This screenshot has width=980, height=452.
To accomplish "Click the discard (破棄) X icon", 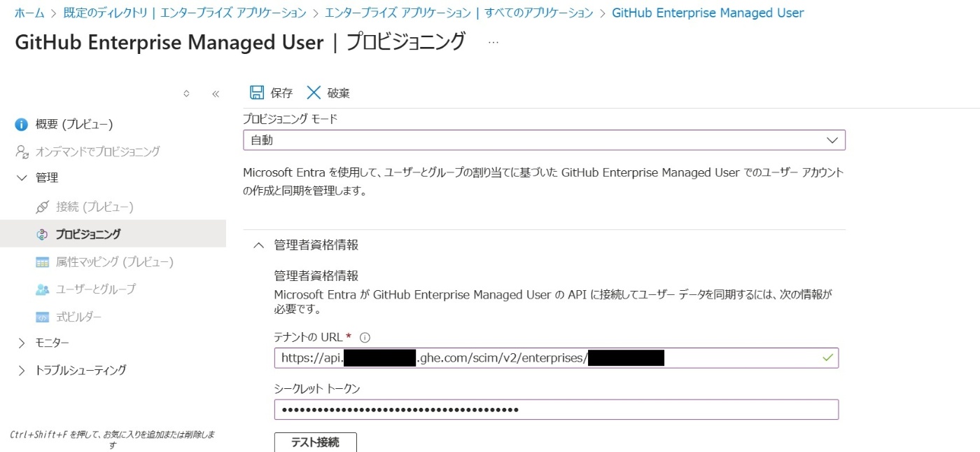I will [x=314, y=93].
